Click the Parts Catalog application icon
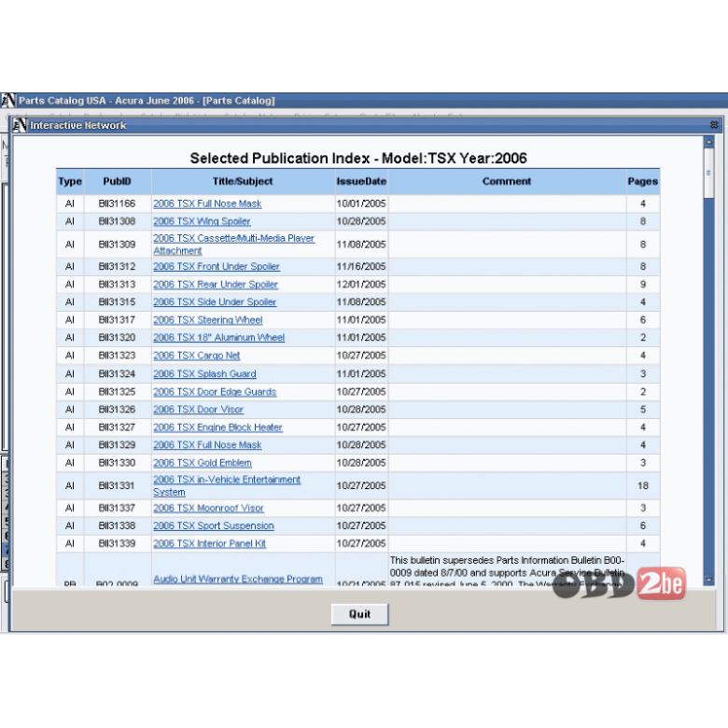This screenshot has height=728, width=728. pos(7,100)
